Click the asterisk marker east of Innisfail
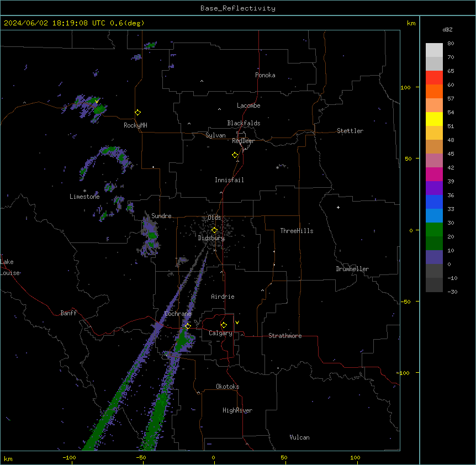476x465 pixels. [x=277, y=167]
